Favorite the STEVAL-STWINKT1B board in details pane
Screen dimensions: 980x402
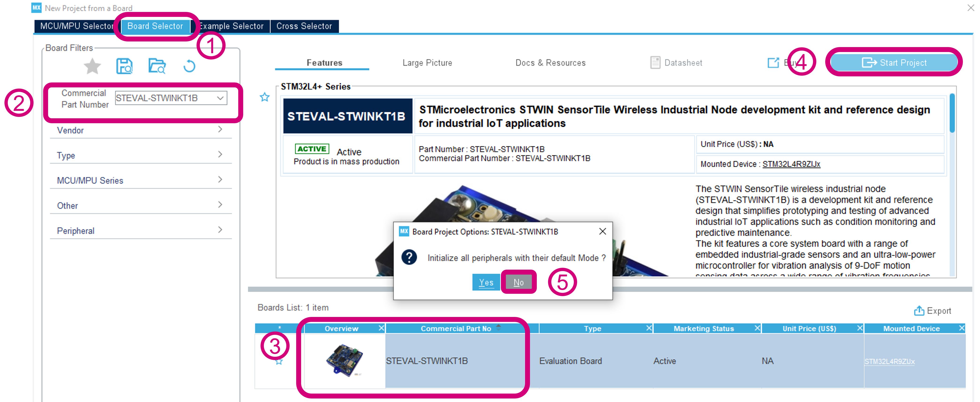(x=264, y=97)
